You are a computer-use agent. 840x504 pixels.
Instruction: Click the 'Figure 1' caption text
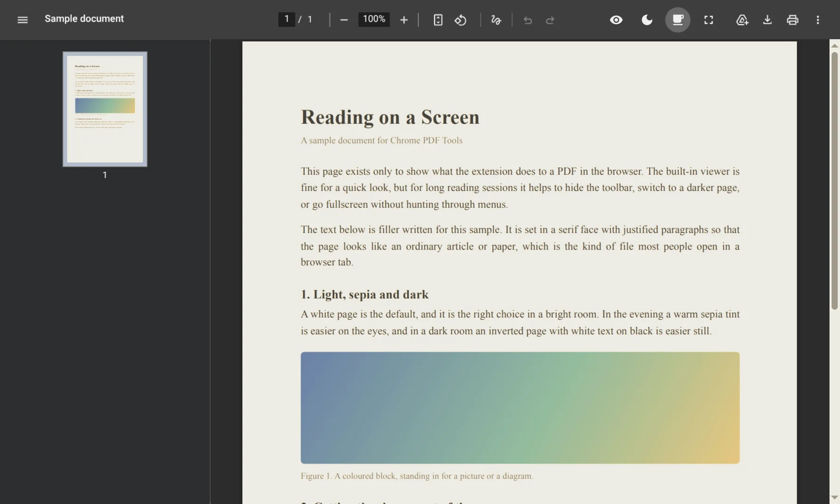click(x=417, y=476)
